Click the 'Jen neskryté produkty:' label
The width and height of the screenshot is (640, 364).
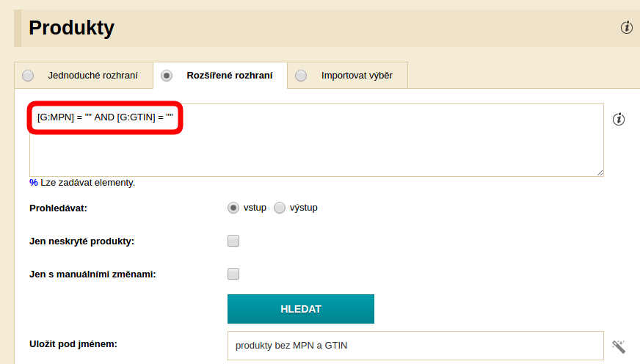point(81,241)
